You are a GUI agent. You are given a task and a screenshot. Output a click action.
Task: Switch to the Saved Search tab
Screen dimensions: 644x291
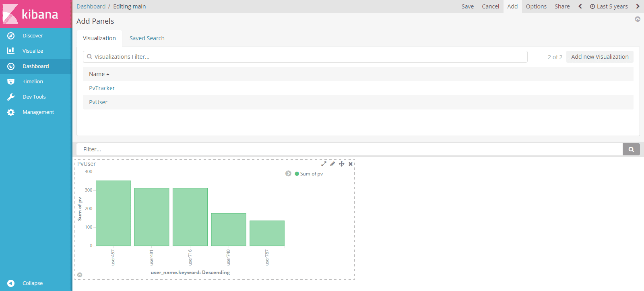(147, 38)
